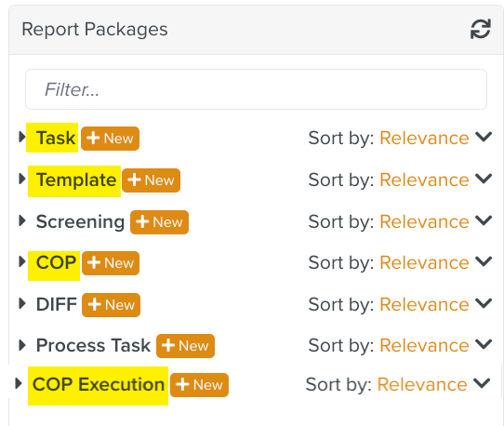Click New button beside DIFF
The width and height of the screenshot is (504, 426).
click(x=111, y=305)
